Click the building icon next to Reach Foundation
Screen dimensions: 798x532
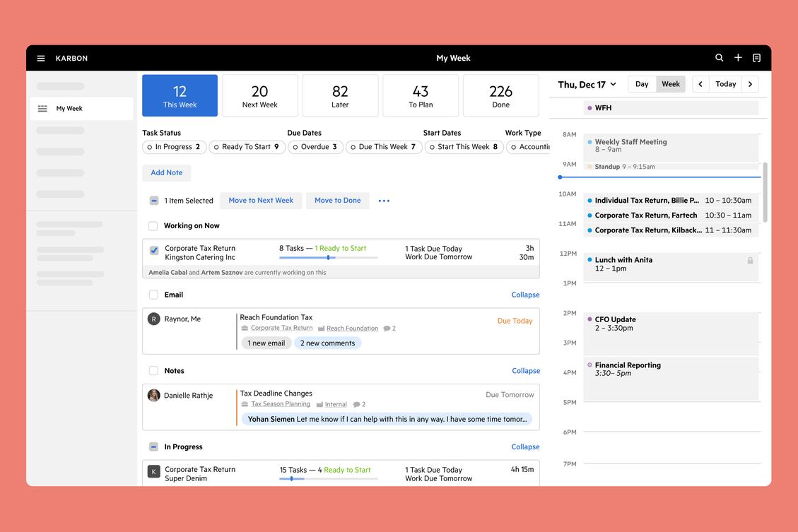click(321, 329)
